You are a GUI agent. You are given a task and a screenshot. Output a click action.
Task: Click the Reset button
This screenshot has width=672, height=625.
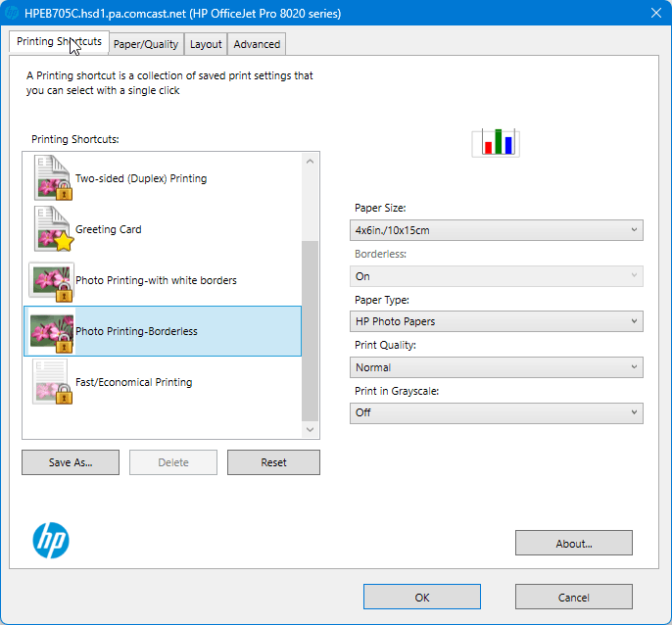point(273,462)
